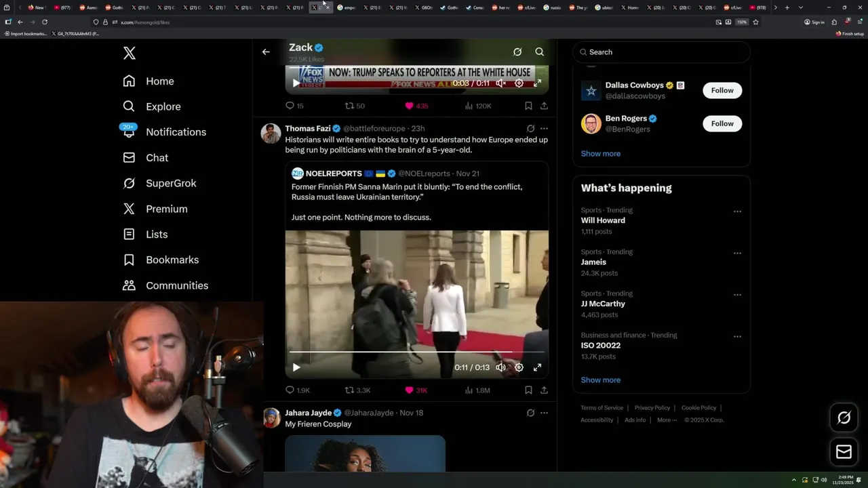868x488 pixels.
Task: Seek on the Sanna Marin video progress bar
Action: pos(416,352)
